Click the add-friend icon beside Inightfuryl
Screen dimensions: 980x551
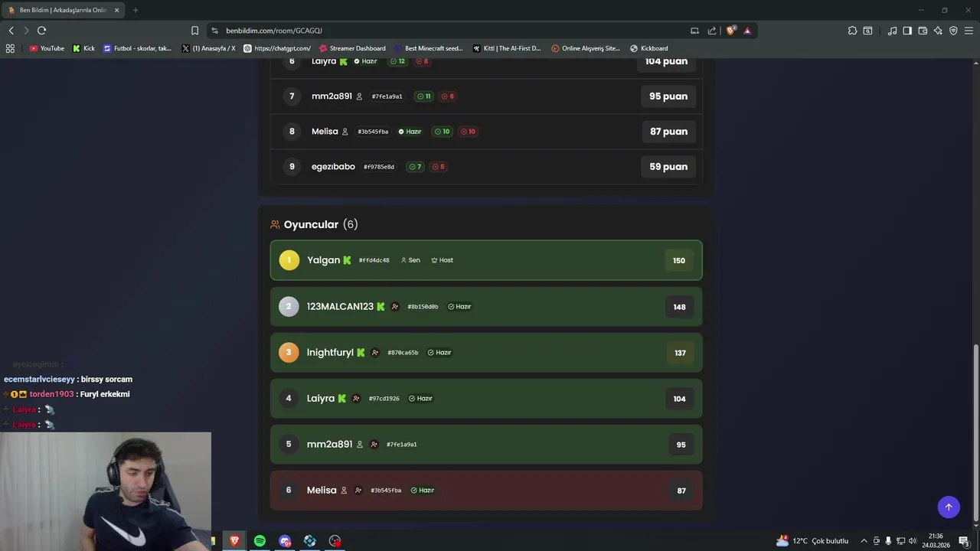pyautogui.click(x=375, y=353)
